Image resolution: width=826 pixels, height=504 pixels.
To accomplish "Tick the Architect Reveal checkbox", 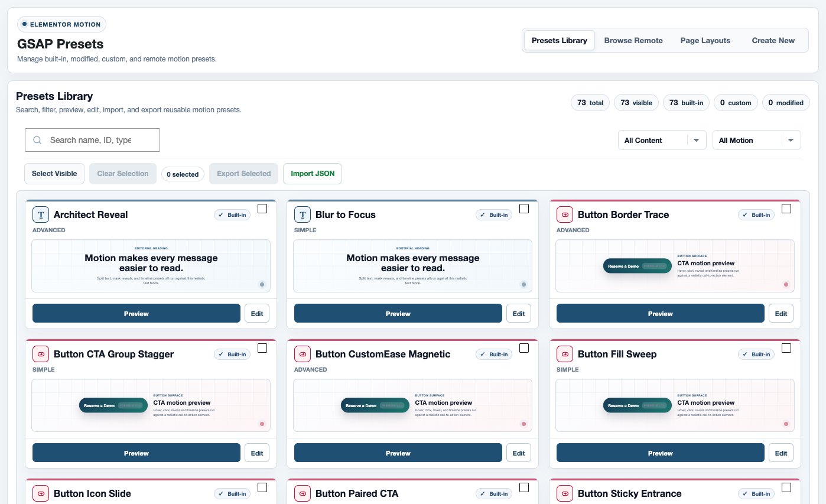I will point(262,209).
